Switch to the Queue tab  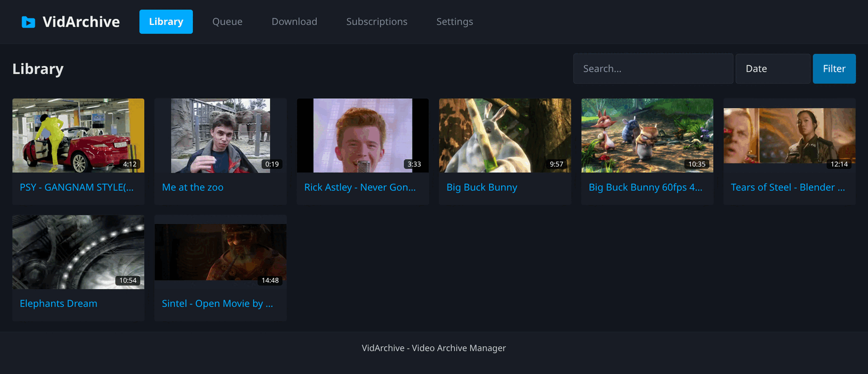coord(227,22)
